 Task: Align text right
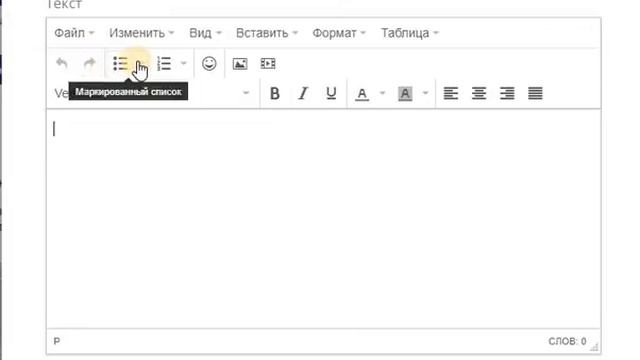(x=507, y=93)
